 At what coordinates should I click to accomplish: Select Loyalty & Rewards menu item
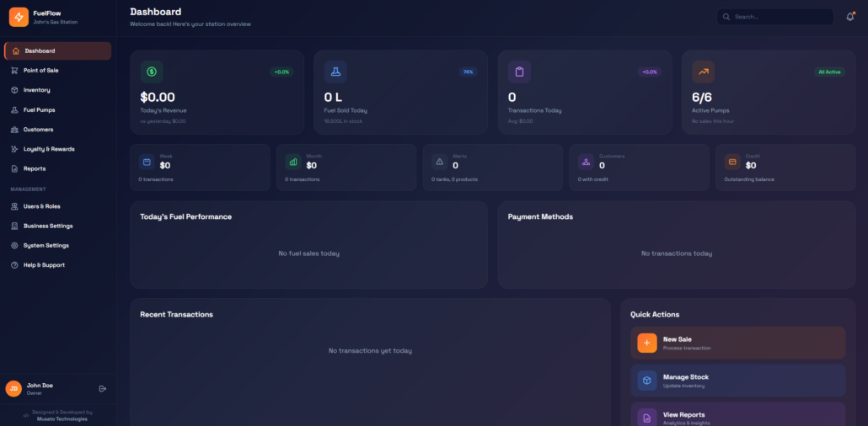pos(48,149)
